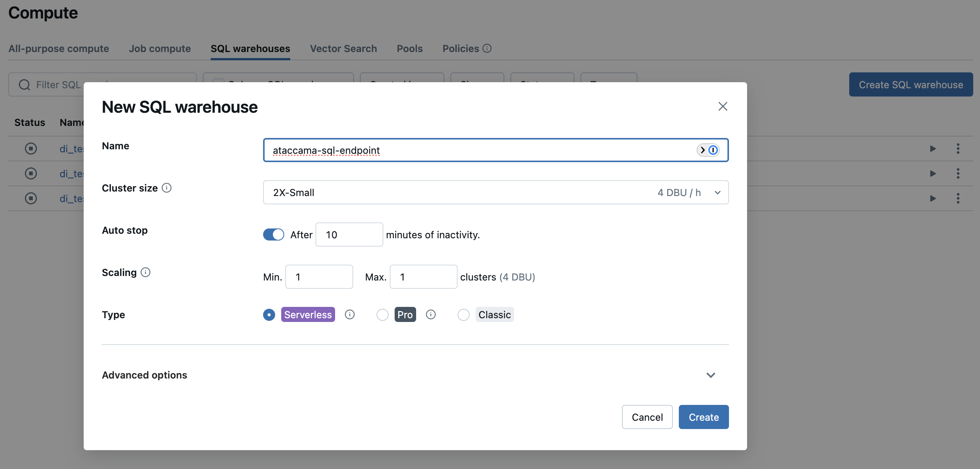This screenshot has height=469, width=980.
Task: Click the search magnifier in the filter field
Action: [x=24, y=84]
